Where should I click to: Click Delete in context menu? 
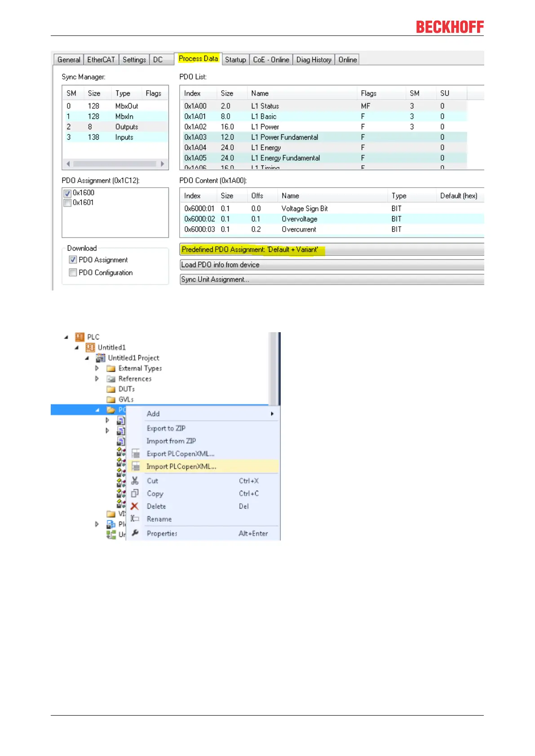pyautogui.click(x=203, y=506)
